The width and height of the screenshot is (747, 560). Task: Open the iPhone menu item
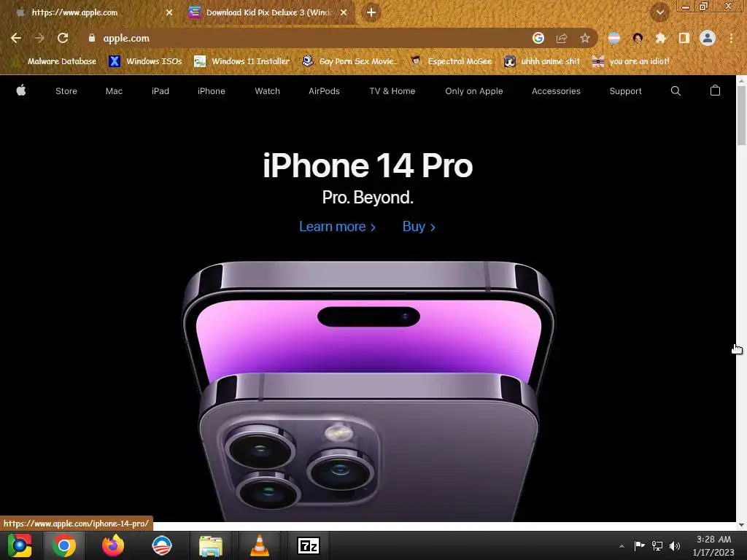pos(211,91)
